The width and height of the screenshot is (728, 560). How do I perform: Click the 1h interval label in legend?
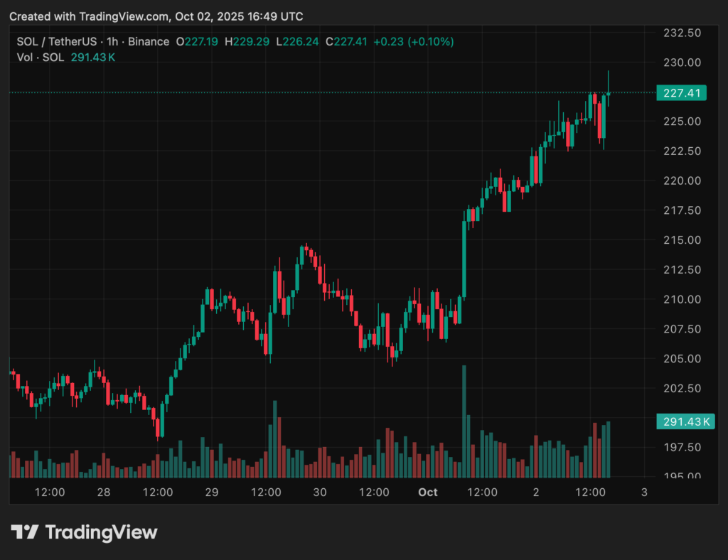point(112,42)
